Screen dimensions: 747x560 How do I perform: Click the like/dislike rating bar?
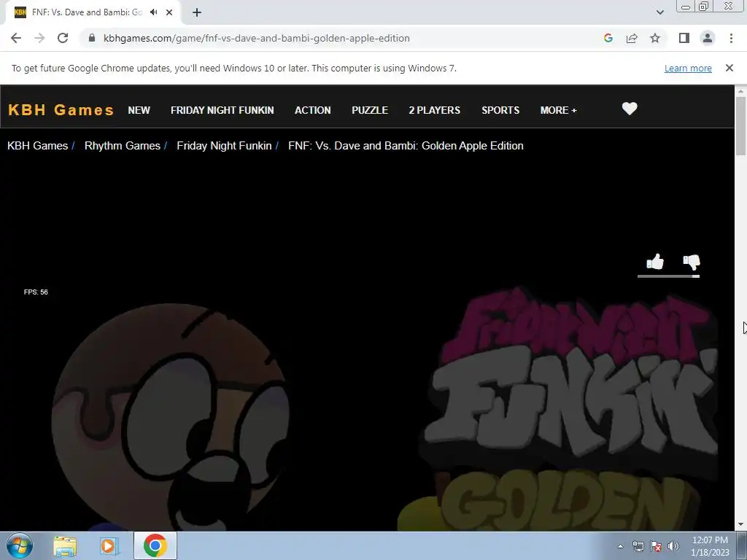click(x=668, y=276)
